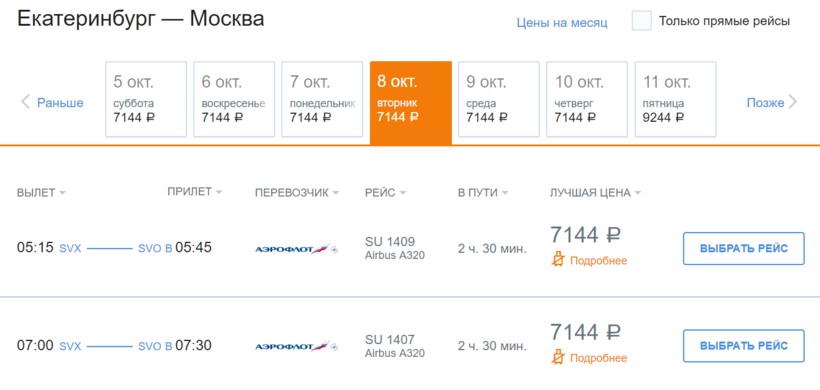
Task: Sort flights by the ВЫЛЕТ column
Action: (x=41, y=192)
